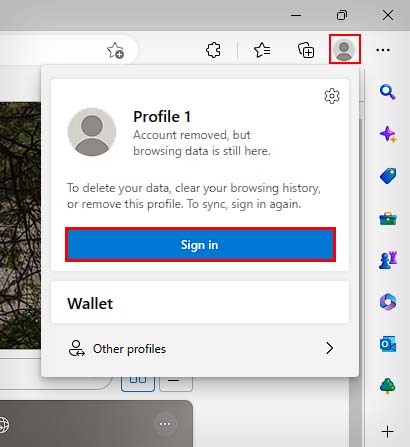Minimize the Edge browser window
Image resolution: width=410 pixels, height=447 pixels.
tap(296, 15)
